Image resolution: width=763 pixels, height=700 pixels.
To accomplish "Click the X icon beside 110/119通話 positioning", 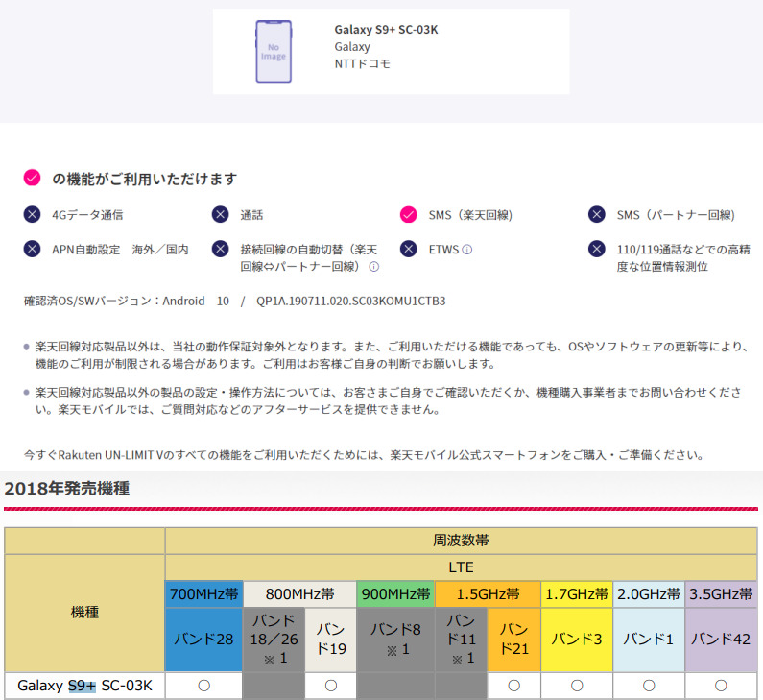I will coord(597,250).
